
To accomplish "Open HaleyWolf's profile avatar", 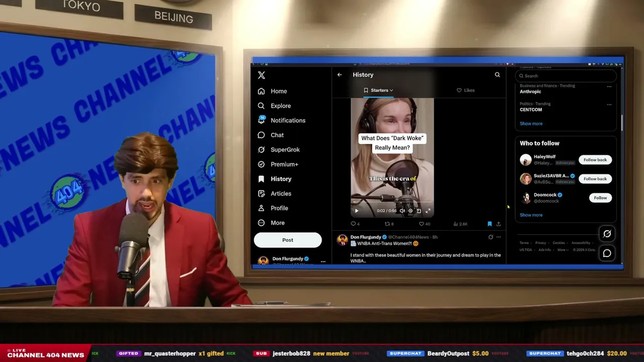I will (x=525, y=160).
